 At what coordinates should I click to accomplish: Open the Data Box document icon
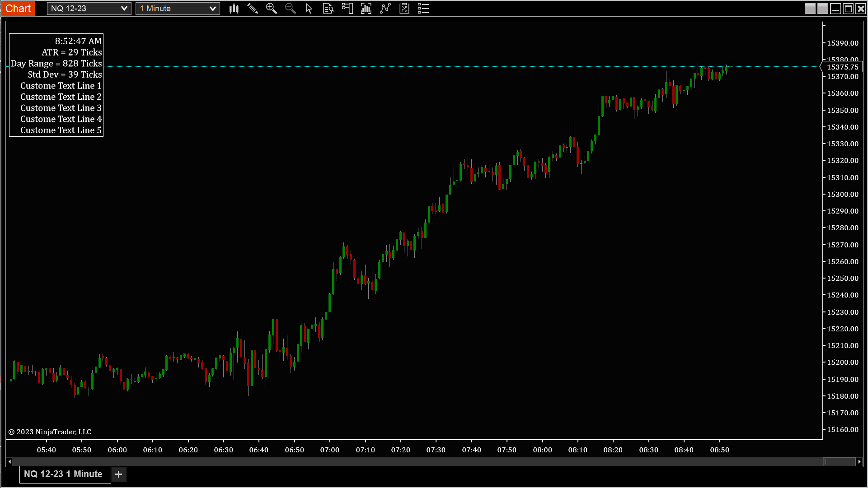coord(328,9)
